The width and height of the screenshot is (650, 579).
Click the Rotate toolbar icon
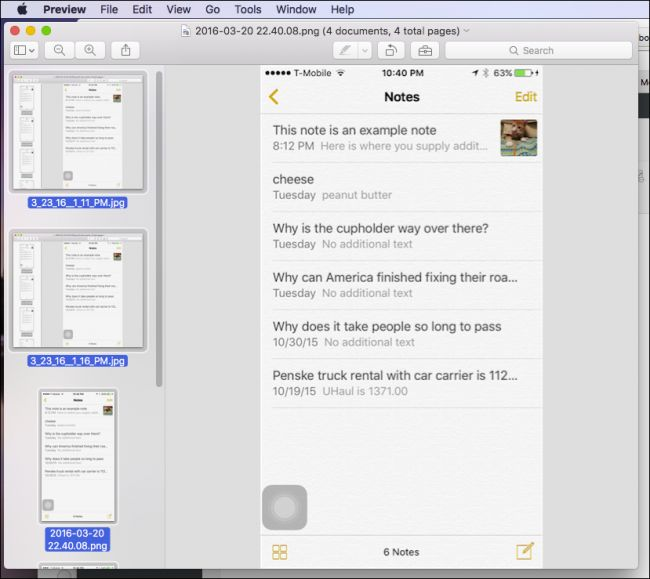tap(391, 51)
